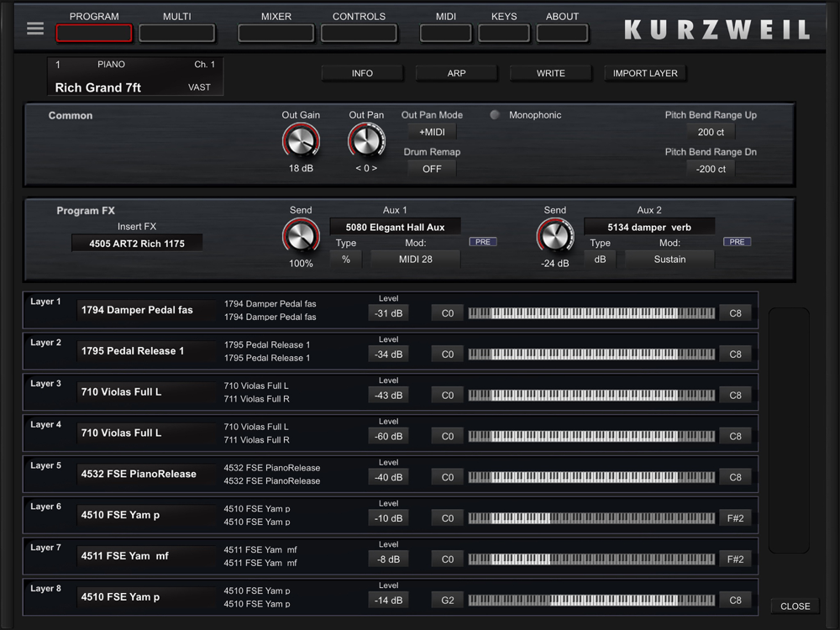840x630 pixels.
Task: Open Aux 1 Mod MIDI 28 selector
Action: 415,260
